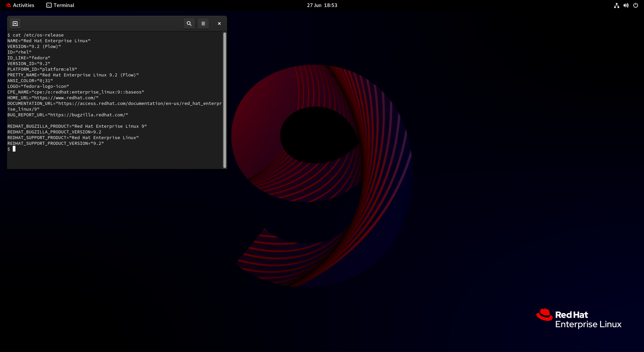Click the Activities Red Hat logo
The width and height of the screenshot is (644, 352).
click(x=8, y=5)
